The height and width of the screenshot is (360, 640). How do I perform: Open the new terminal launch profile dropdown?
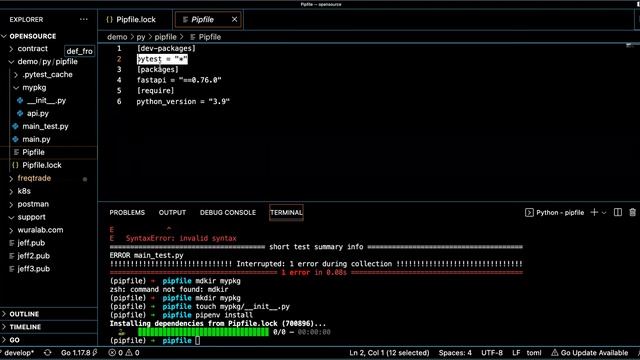(604, 213)
